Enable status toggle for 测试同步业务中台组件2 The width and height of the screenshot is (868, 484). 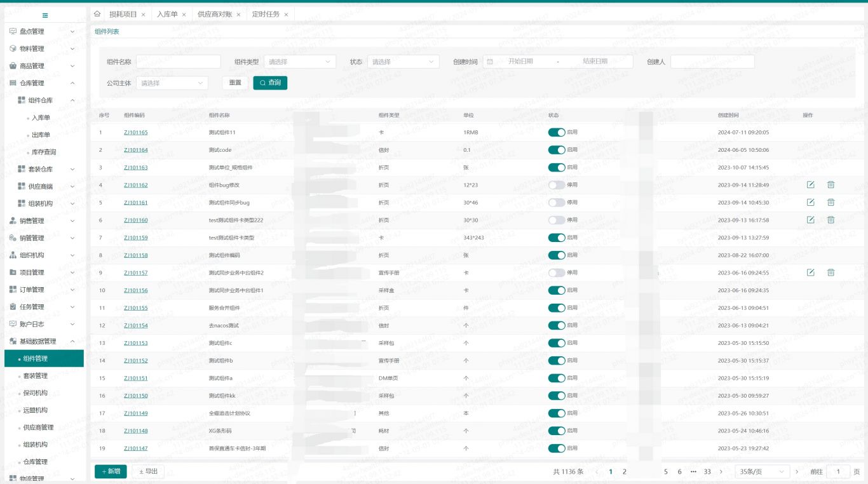coord(557,272)
